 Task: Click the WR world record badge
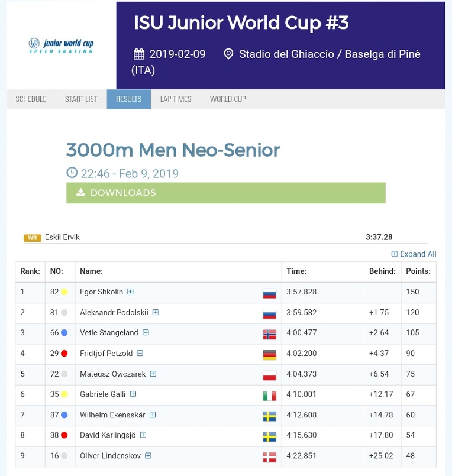[x=33, y=238]
